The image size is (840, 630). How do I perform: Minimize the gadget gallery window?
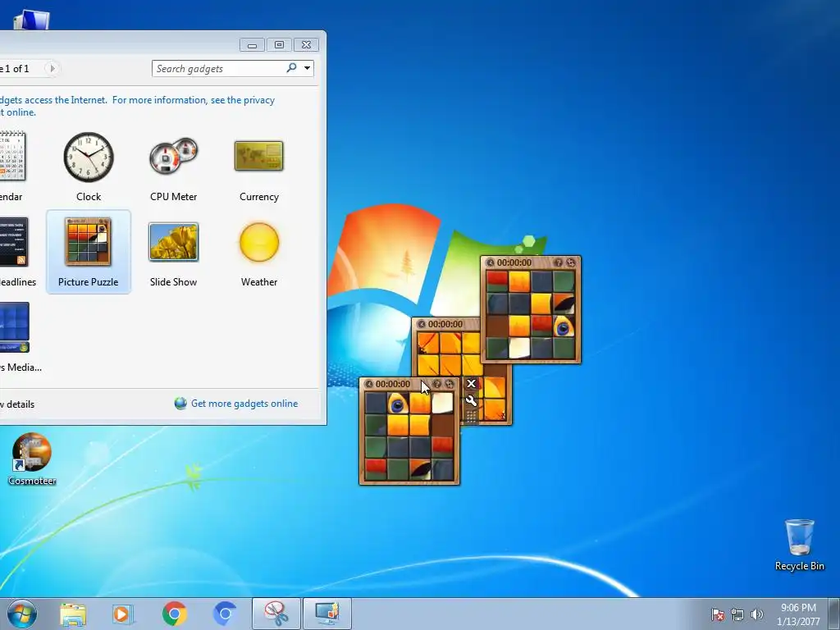[x=253, y=45]
